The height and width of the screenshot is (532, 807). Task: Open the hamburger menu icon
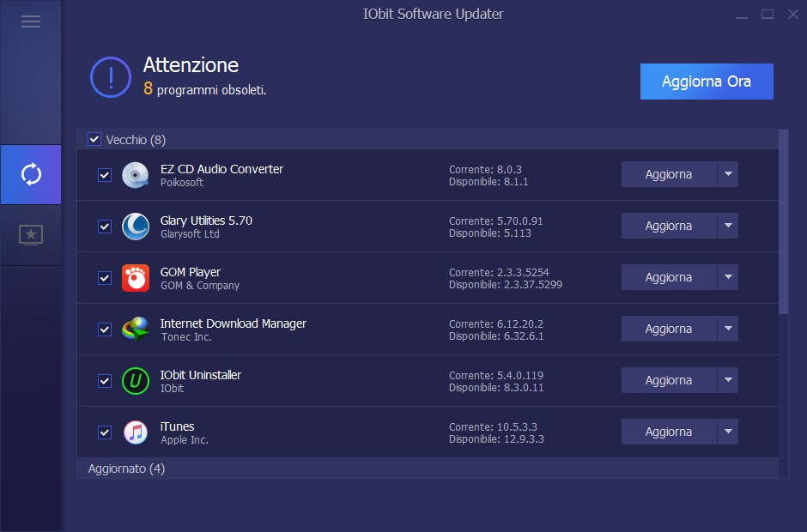click(x=31, y=21)
